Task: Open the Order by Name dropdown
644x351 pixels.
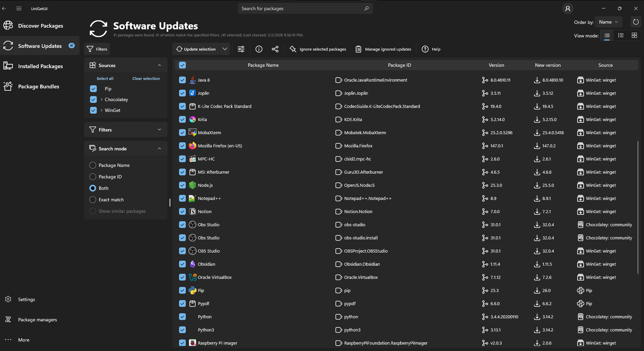Action: pyautogui.click(x=609, y=22)
